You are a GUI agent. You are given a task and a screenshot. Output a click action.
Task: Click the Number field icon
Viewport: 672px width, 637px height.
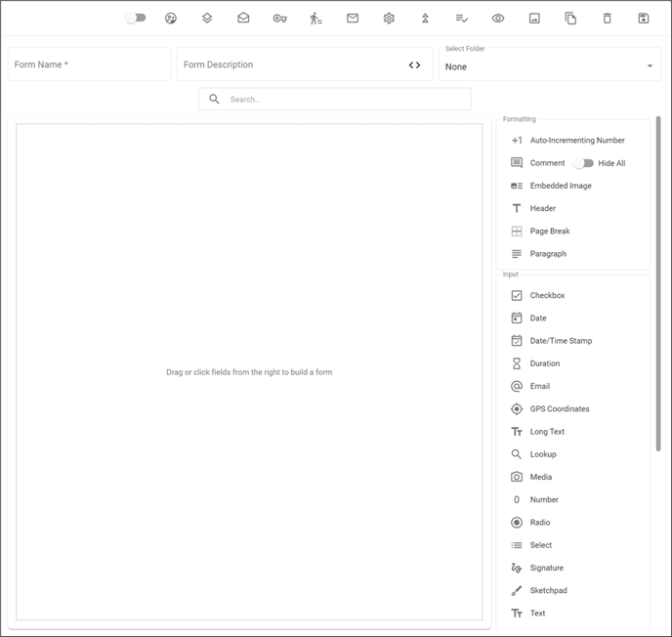coord(517,500)
